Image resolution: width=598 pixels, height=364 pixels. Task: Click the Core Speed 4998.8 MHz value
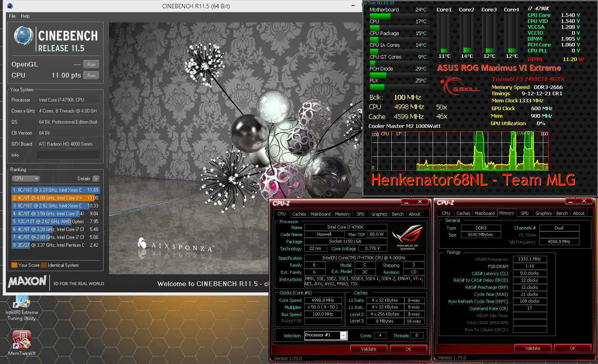point(323,300)
